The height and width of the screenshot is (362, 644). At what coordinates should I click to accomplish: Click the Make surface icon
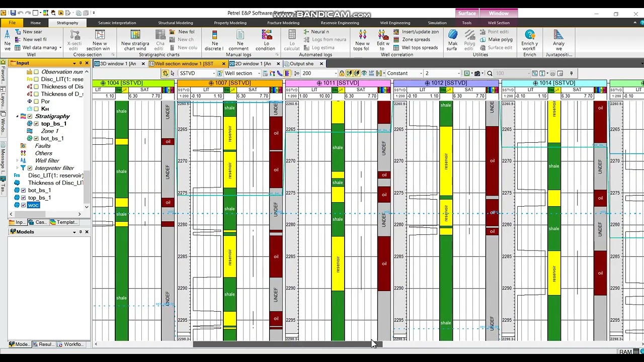click(453, 34)
